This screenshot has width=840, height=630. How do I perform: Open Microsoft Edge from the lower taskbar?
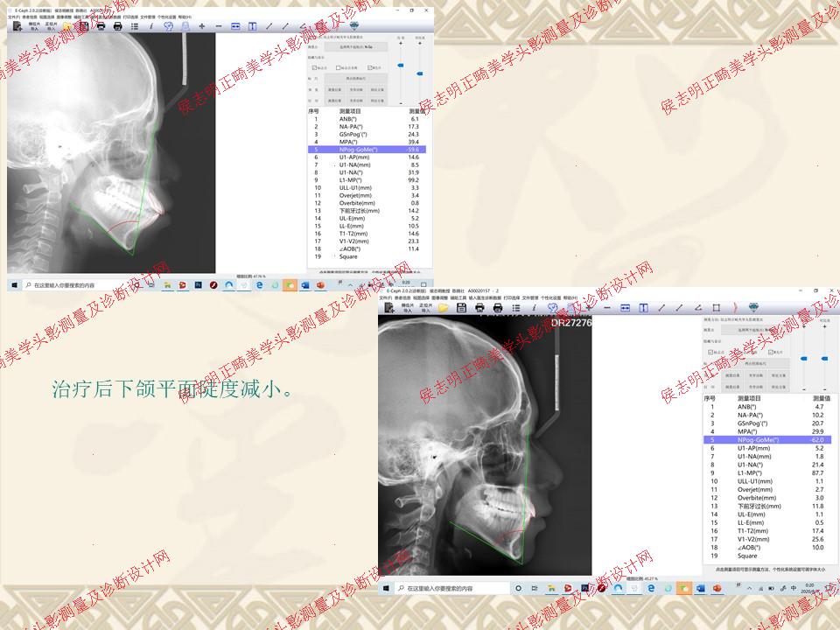(651, 588)
